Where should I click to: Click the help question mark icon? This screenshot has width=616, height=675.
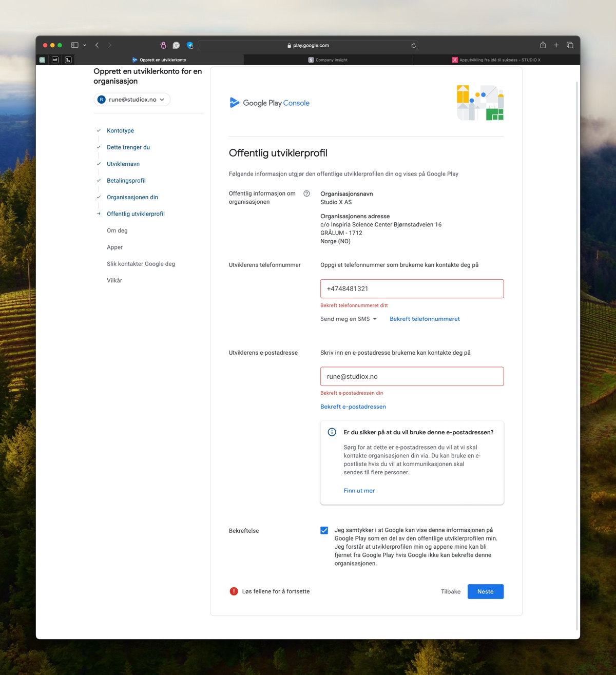click(x=306, y=194)
